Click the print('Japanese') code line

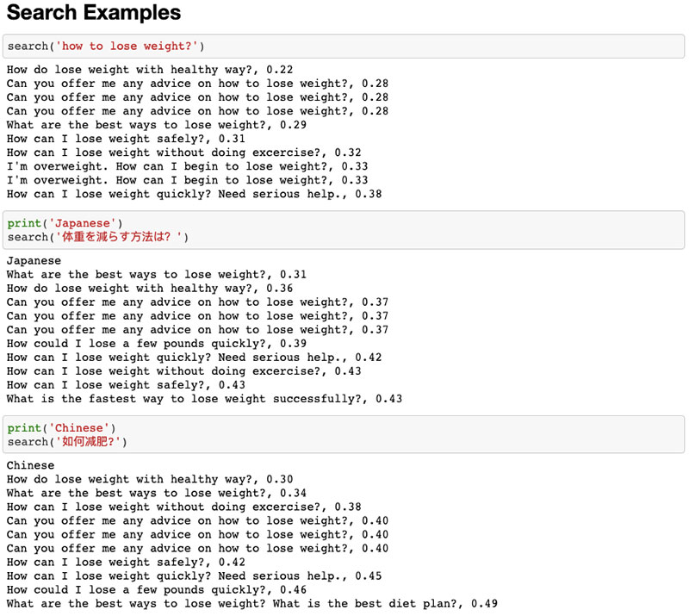[65, 223]
